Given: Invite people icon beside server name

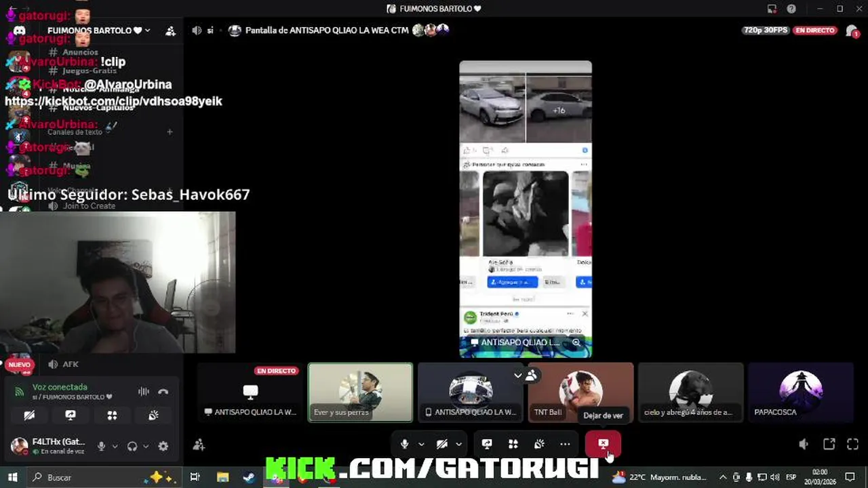Looking at the screenshot, I should point(171,30).
